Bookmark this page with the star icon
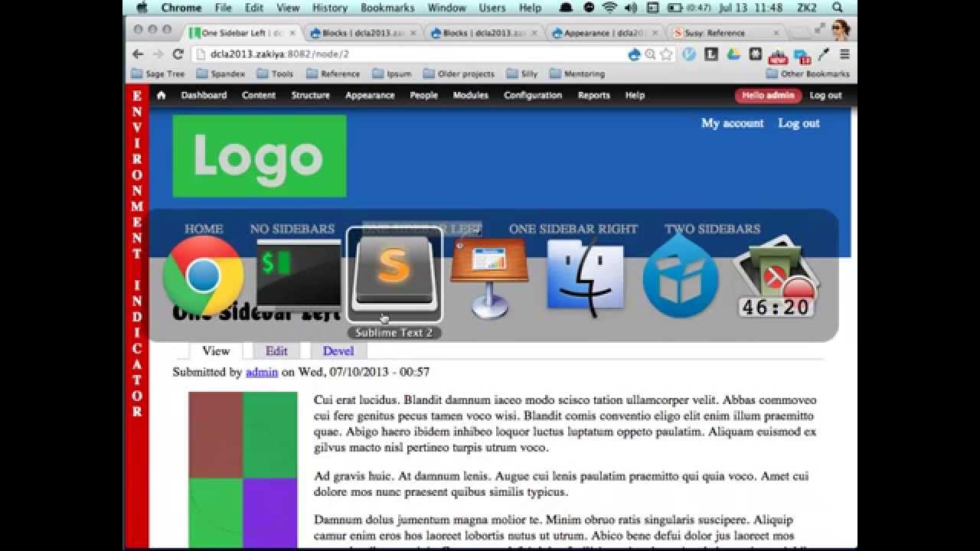Screen dimensions: 980x551 (x=666, y=54)
